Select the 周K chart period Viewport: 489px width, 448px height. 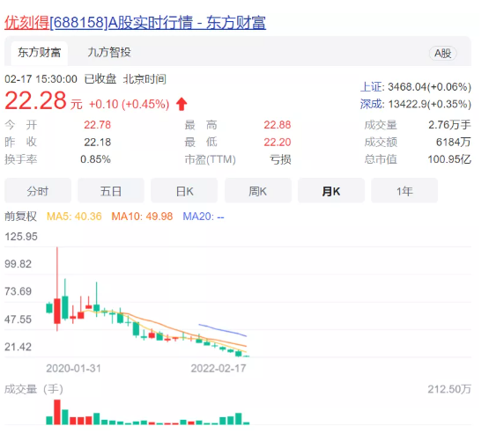(258, 191)
